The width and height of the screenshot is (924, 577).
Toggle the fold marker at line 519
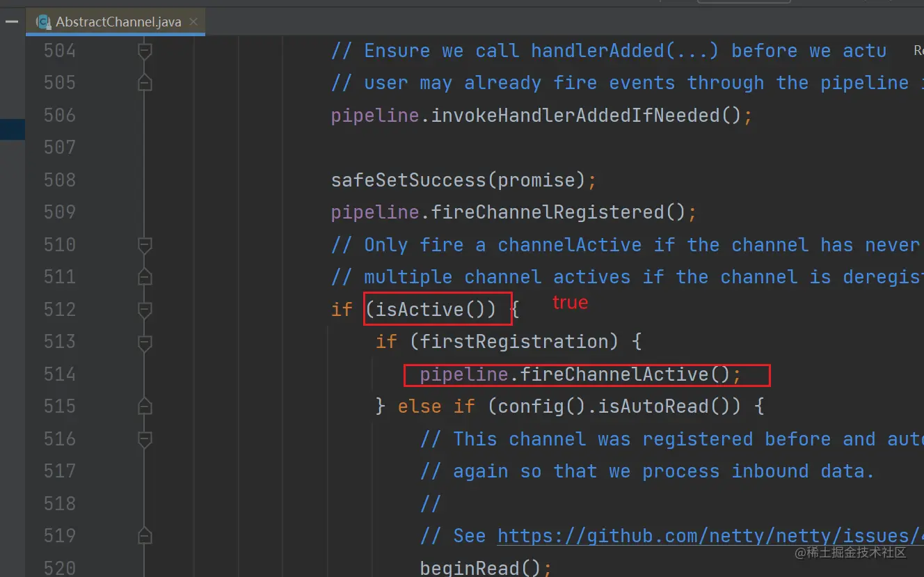coord(145,536)
